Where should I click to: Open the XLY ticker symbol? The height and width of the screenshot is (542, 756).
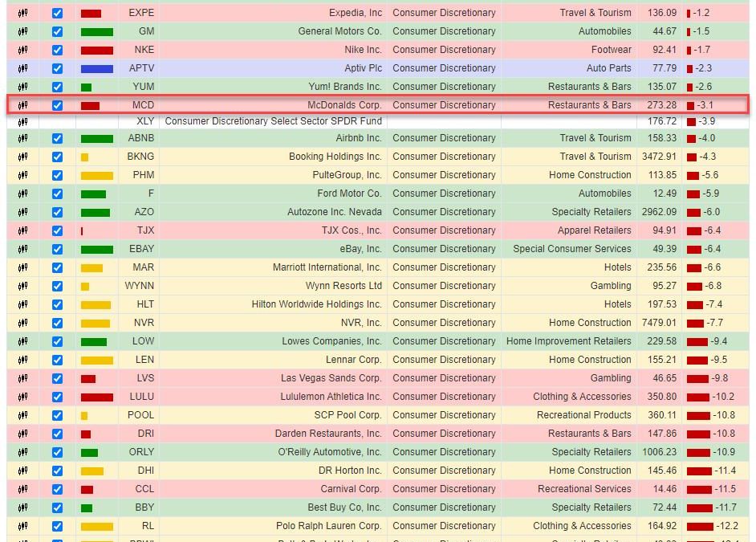click(145, 121)
